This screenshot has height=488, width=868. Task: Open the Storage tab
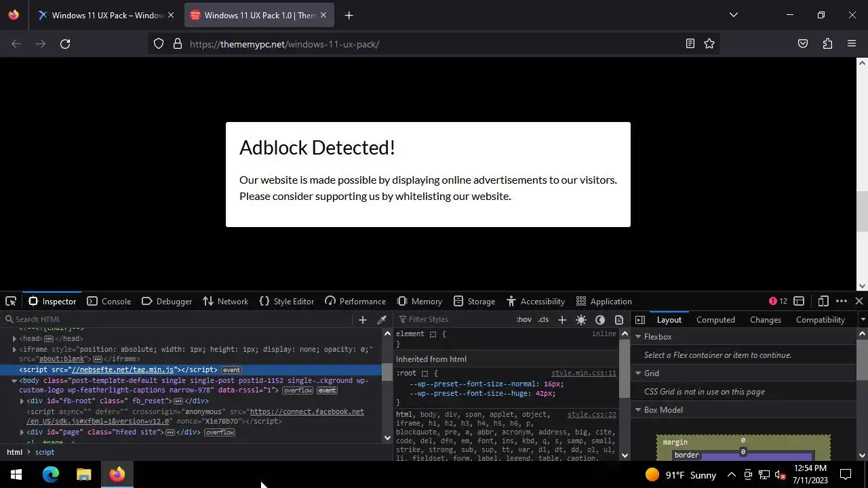(x=474, y=301)
